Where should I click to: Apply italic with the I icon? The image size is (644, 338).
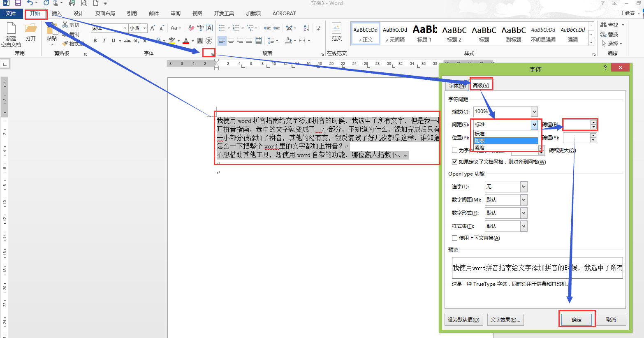(104, 41)
